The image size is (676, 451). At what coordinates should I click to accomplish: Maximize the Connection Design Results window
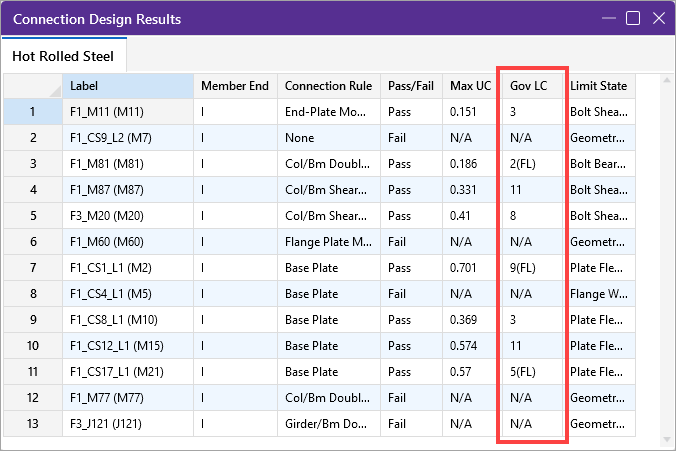point(632,18)
